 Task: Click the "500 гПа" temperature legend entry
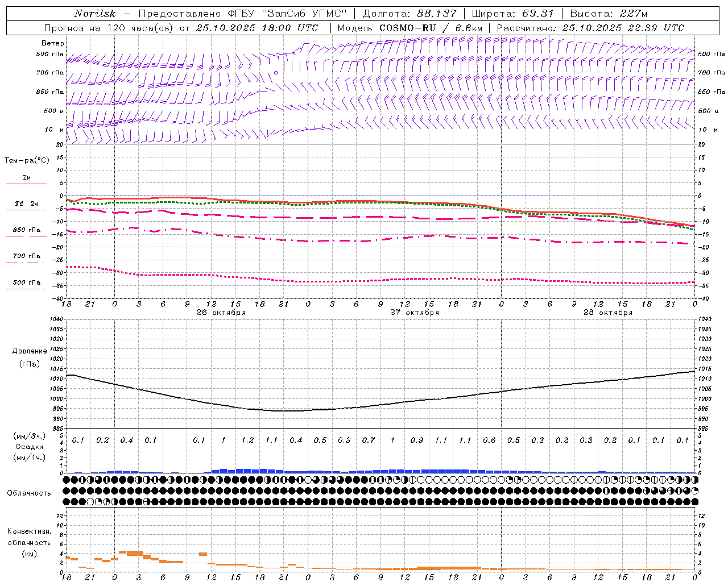(x=27, y=282)
